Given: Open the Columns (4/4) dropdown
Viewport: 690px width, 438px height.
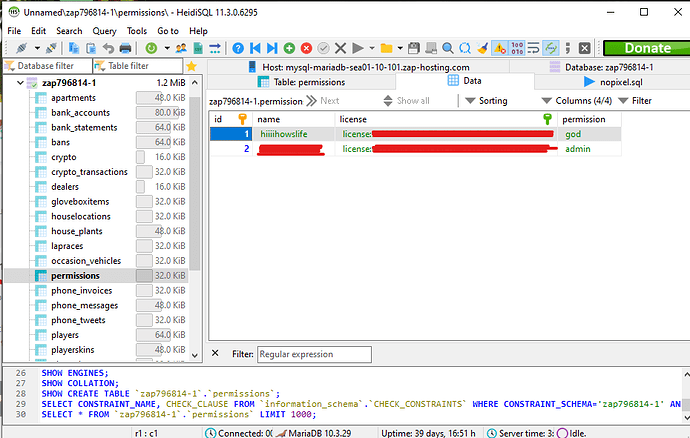Looking at the screenshot, I should coord(577,101).
